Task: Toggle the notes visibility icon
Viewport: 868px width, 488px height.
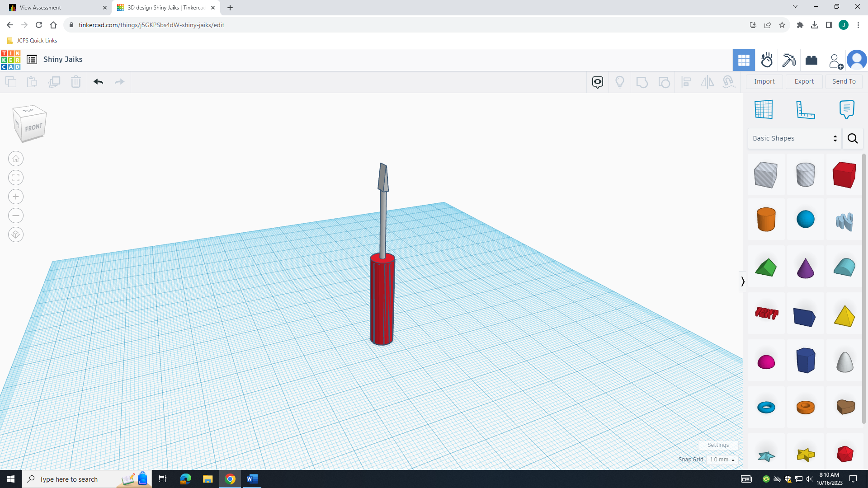Action: [598, 82]
